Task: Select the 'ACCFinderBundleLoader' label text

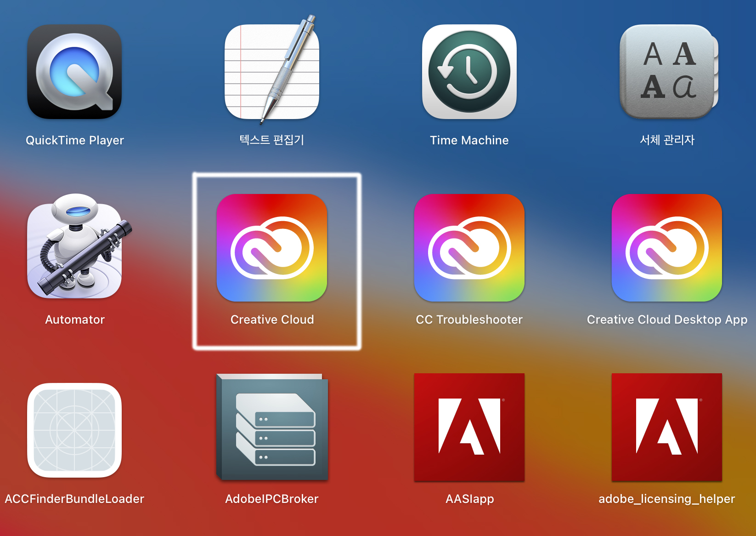Action: (74, 499)
